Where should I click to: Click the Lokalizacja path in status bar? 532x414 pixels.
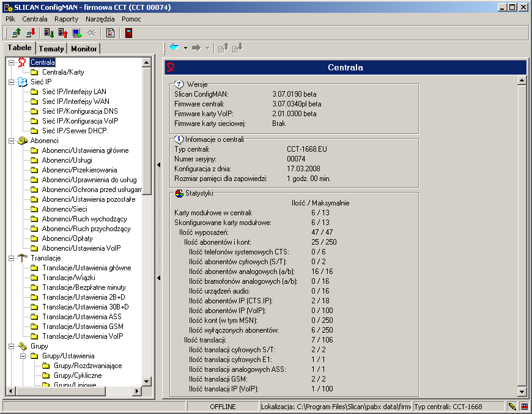pos(336,407)
